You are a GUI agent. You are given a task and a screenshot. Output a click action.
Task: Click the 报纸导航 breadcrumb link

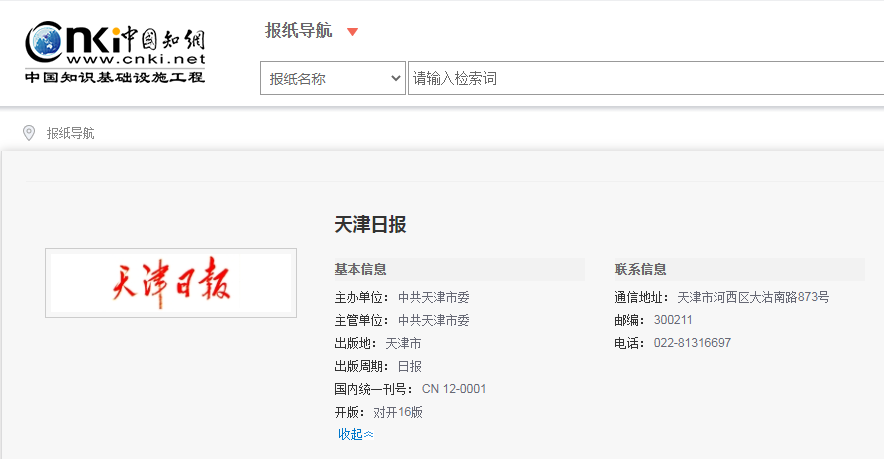click(x=70, y=134)
